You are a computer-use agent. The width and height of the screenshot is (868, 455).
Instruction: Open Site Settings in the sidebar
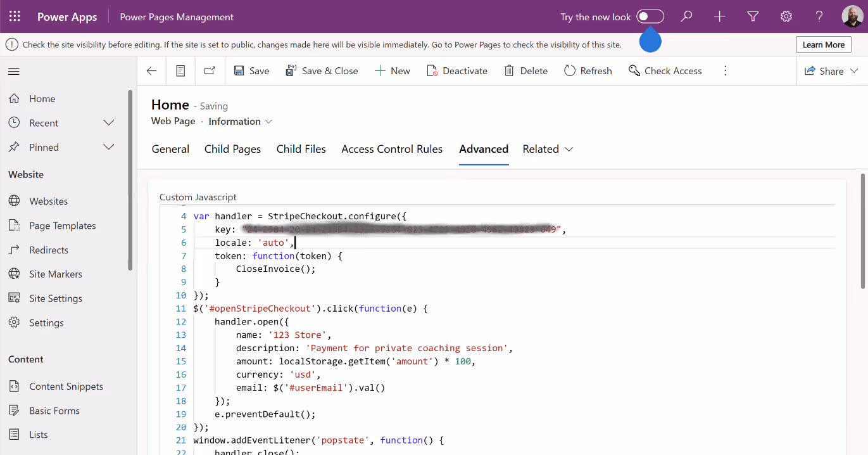(x=56, y=298)
